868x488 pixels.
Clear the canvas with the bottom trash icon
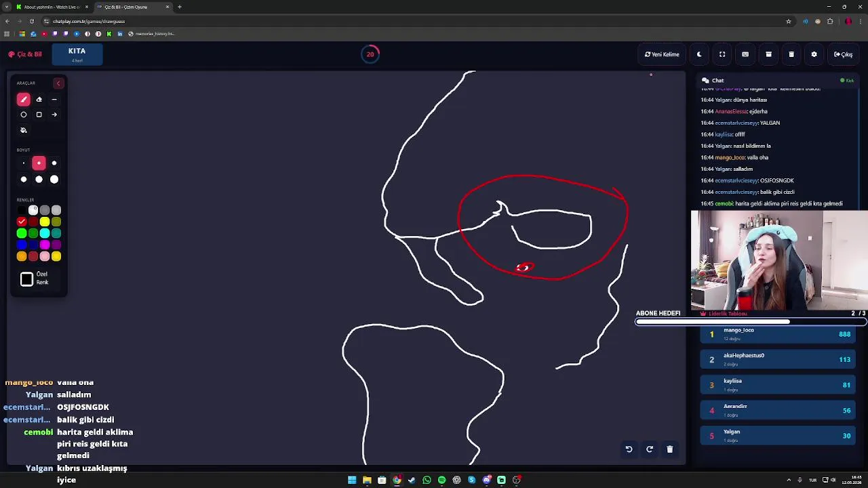coord(669,449)
